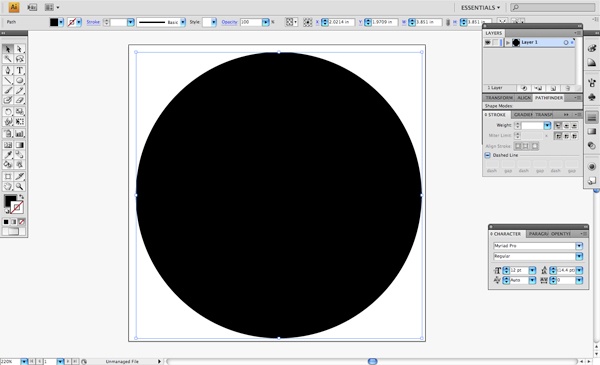Select the Zoom magnifier tool
This screenshot has height=365, width=600.
point(20,187)
